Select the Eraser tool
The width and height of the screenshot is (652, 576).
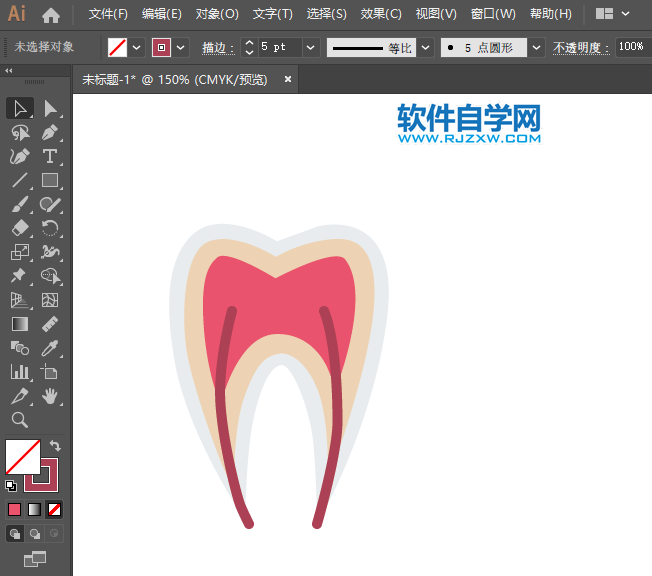[20, 228]
